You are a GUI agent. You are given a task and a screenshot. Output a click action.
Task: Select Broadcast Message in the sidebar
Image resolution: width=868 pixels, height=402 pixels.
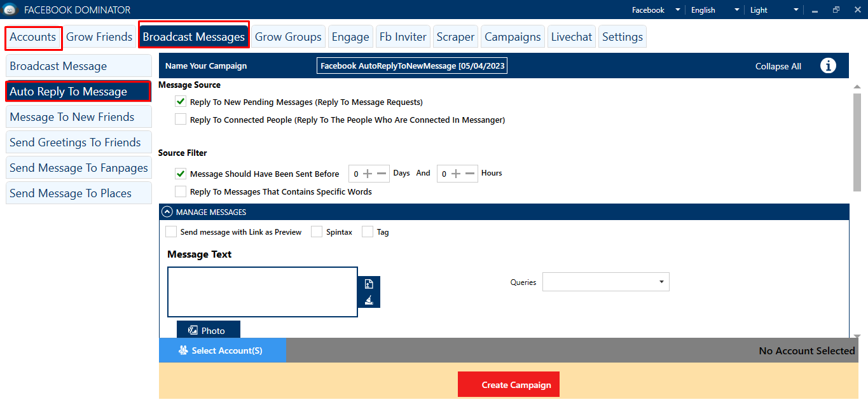79,66
